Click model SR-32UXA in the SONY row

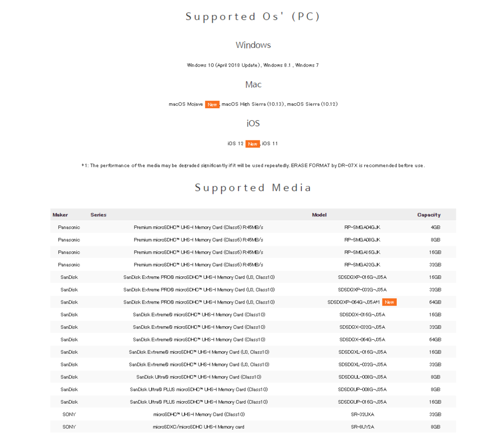362,414
